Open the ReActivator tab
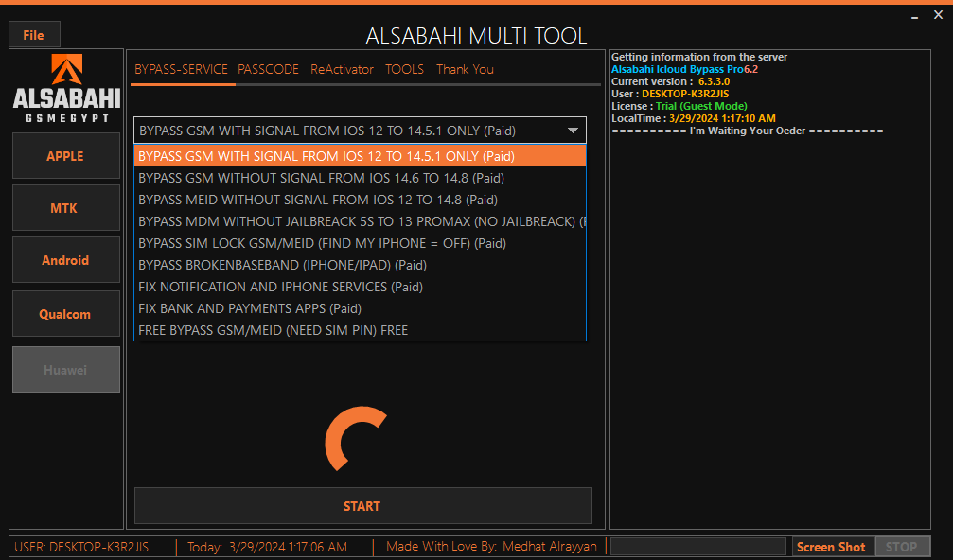 click(x=342, y=69)
